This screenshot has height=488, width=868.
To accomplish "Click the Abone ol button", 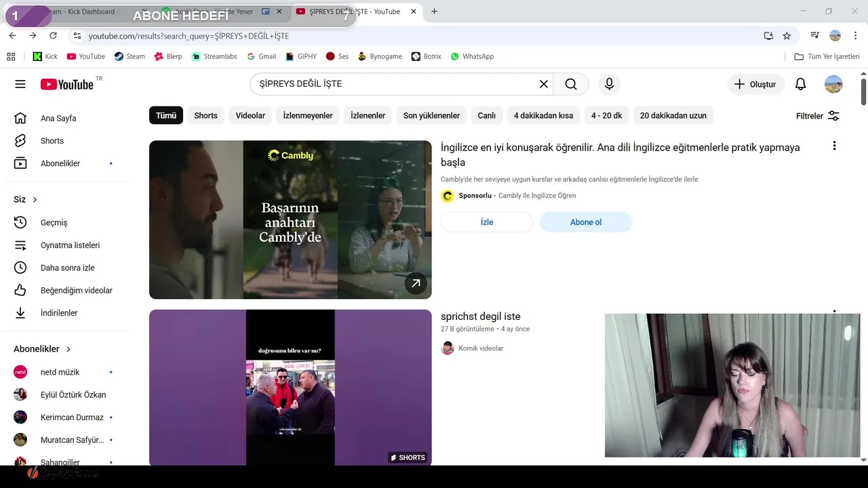I will [x=586, y=222].
